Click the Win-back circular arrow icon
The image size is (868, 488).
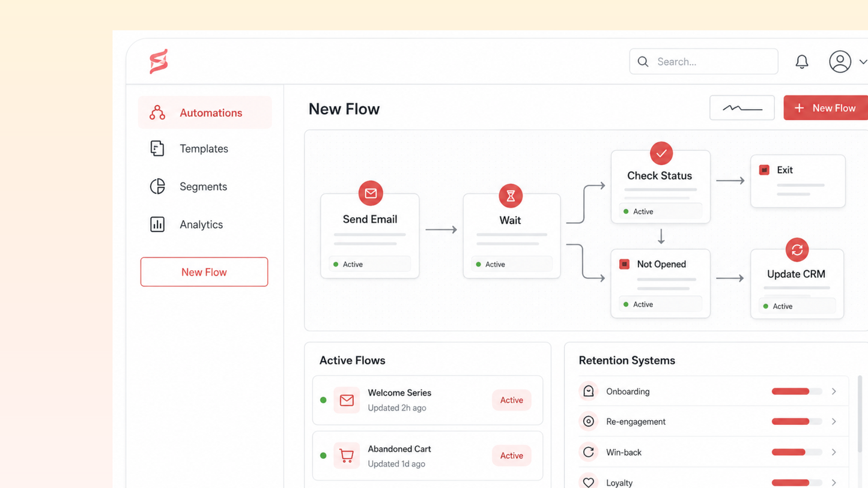pyautogui.click(x=589, y=452)
